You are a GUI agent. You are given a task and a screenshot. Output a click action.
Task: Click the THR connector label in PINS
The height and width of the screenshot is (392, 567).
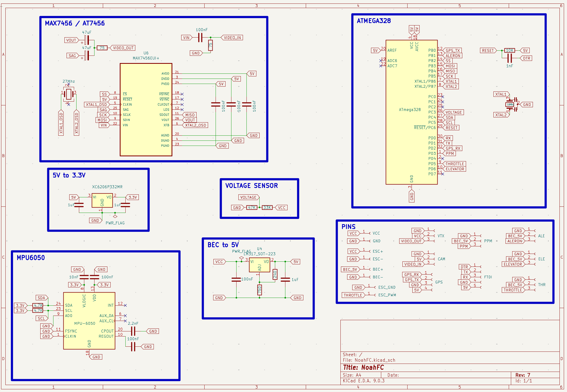542,285
